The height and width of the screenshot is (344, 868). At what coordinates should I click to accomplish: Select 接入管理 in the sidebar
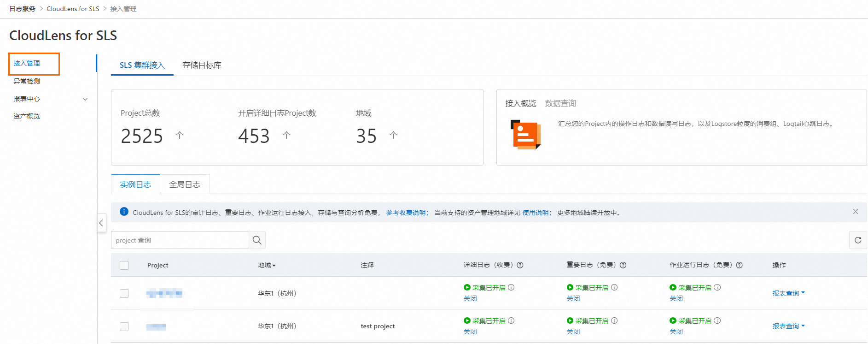click(27, 64)
